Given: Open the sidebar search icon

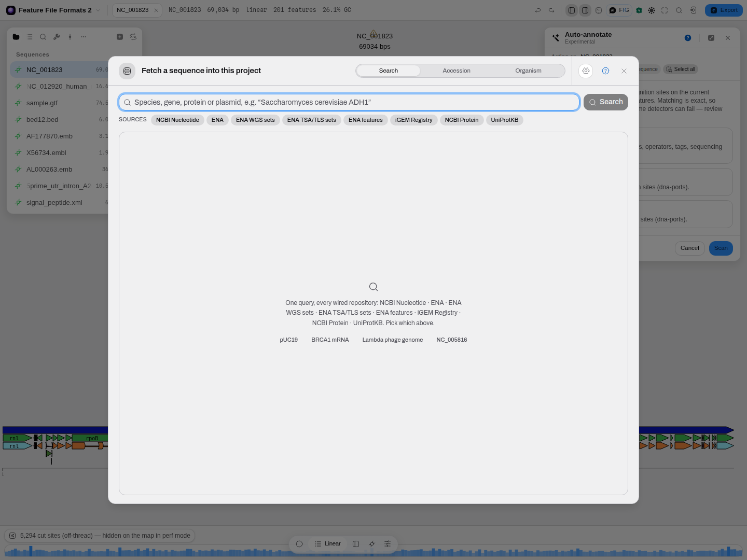Looking at the screenshot, I should pyautogui.click(x=43, y=37).
